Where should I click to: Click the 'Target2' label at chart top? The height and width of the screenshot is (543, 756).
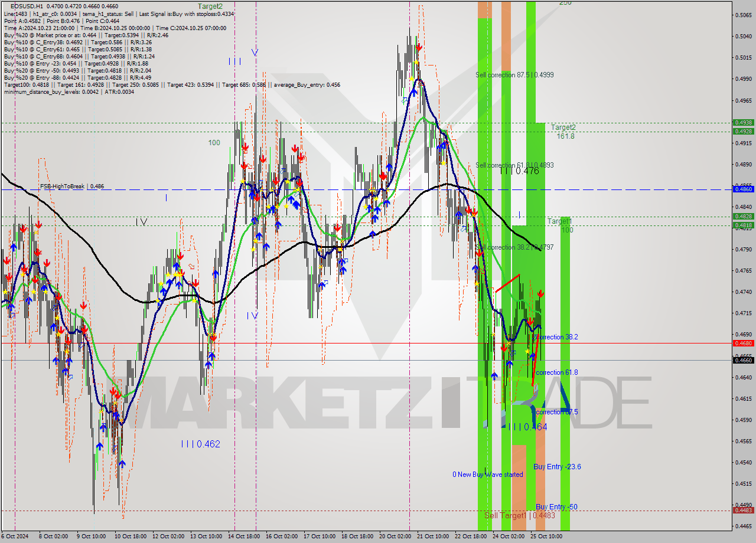pyautogui.click(x=210, y=6)
